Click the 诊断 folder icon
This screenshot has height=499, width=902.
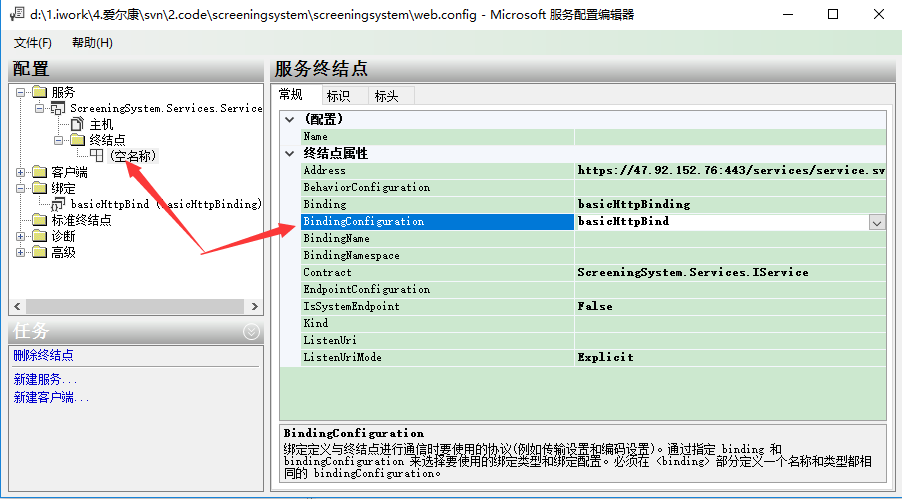39,236
